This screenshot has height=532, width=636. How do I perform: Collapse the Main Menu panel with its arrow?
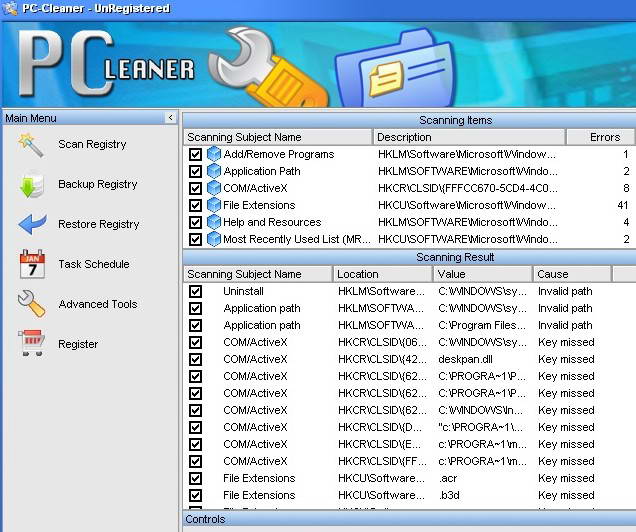[171, 118]
